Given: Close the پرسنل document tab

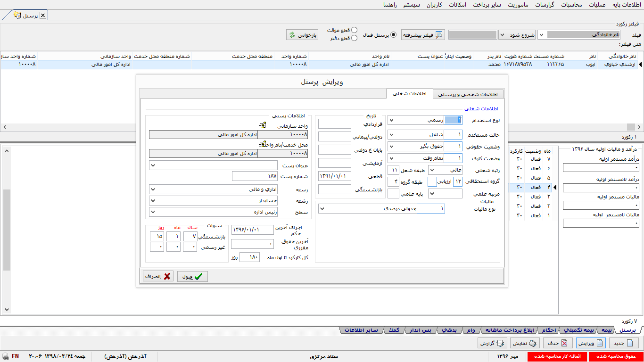Looking at the screenshot, I should 43,15.
